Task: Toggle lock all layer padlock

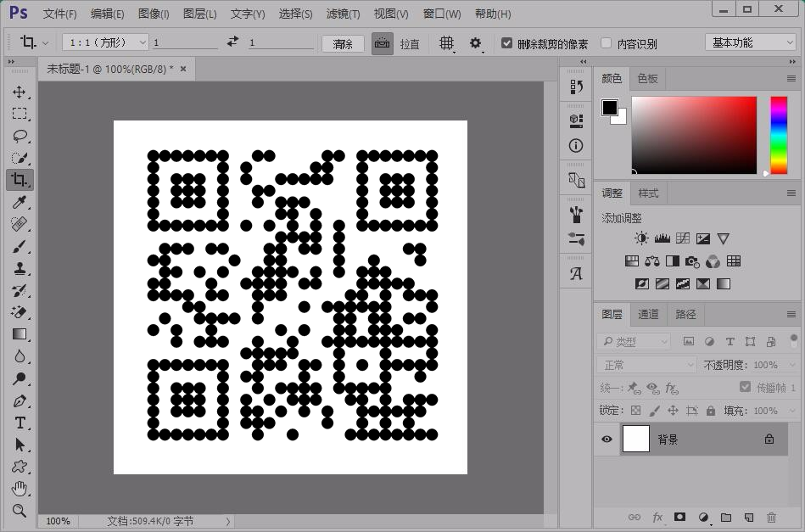Action: [711, 411]
